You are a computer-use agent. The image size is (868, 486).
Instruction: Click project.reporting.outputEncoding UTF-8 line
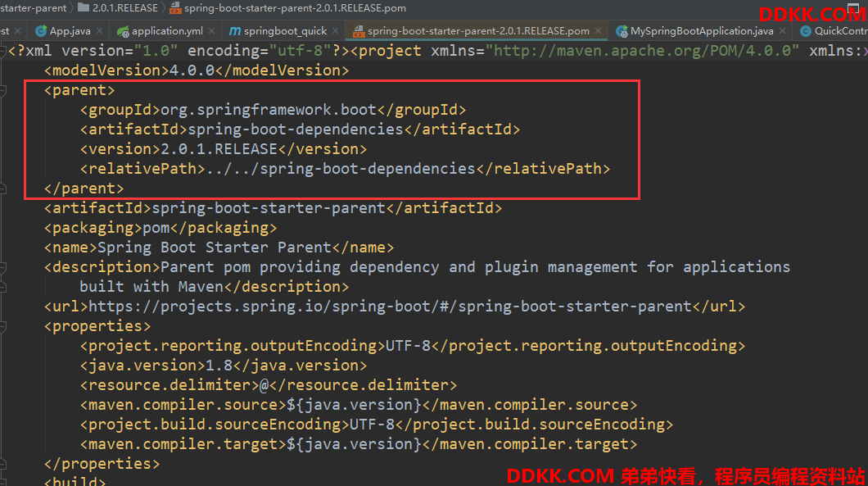tap(413, 346)
